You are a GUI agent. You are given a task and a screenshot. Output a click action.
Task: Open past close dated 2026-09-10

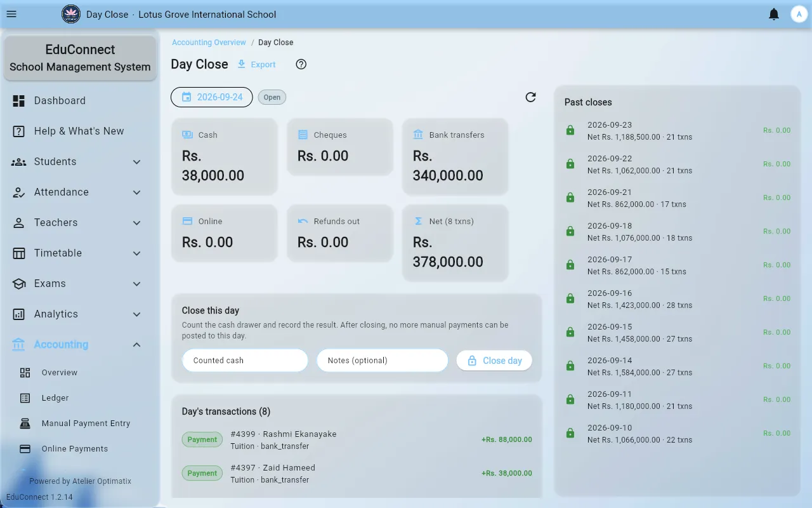(678, 433)
